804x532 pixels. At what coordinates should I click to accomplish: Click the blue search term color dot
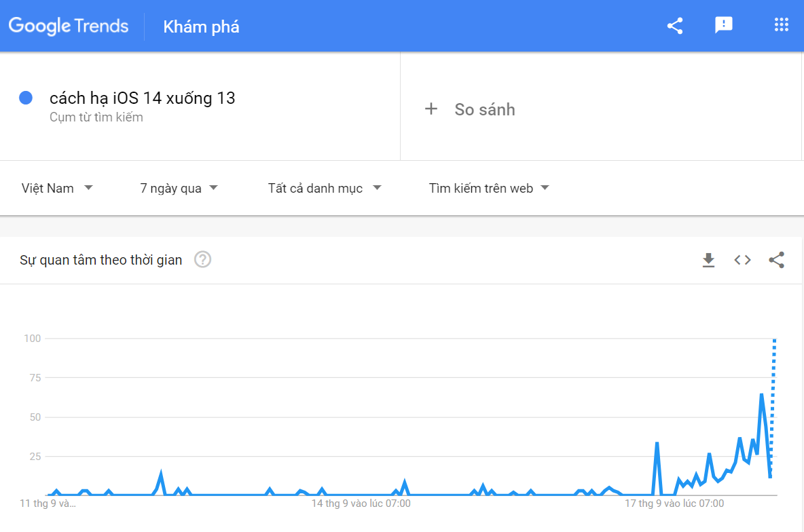26,98
